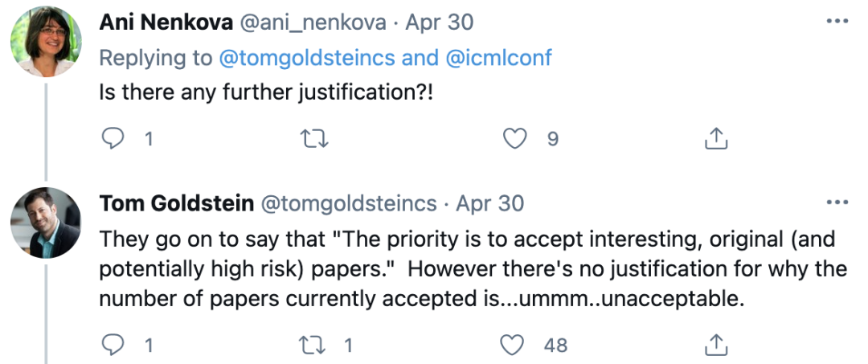Open Ani Nenkova's tweet Apr 30 timestamp

(439, 22)
